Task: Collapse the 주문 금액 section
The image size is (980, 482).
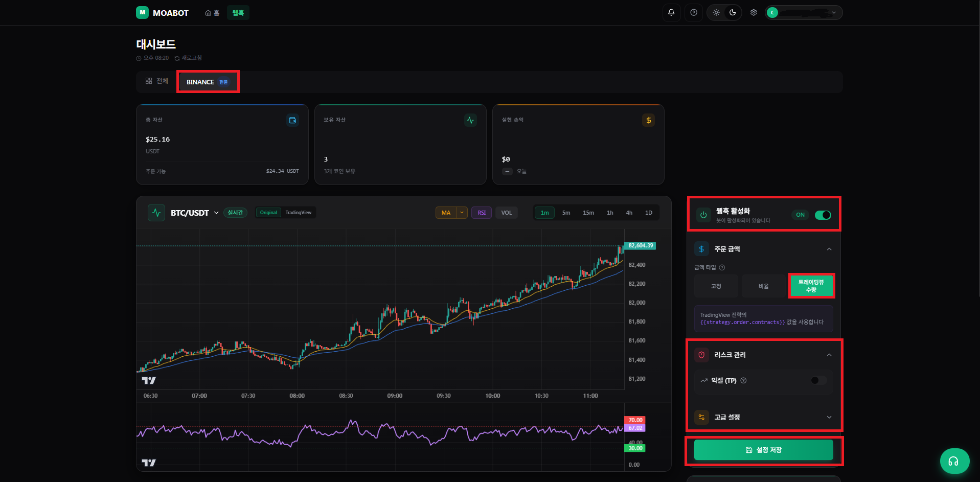Action: point(829,249)
